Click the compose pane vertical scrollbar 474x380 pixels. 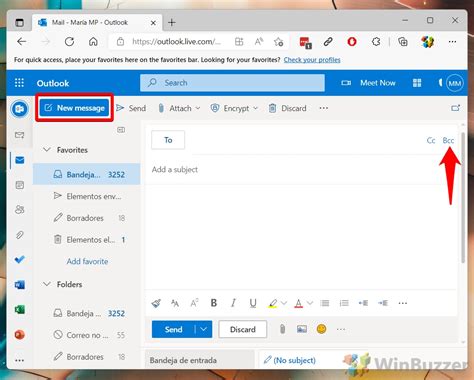[x=463, y=197]
